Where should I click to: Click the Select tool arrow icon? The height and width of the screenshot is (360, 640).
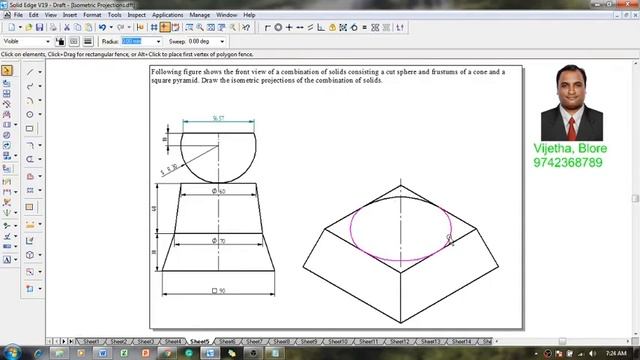tap(7, 71)
